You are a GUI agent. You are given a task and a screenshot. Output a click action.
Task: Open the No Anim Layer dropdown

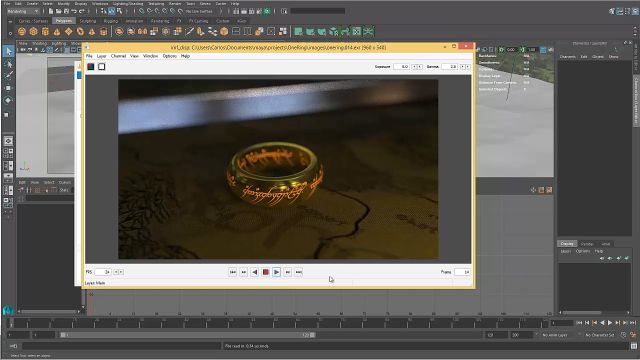pyautogui.click(x=560, y=335)
